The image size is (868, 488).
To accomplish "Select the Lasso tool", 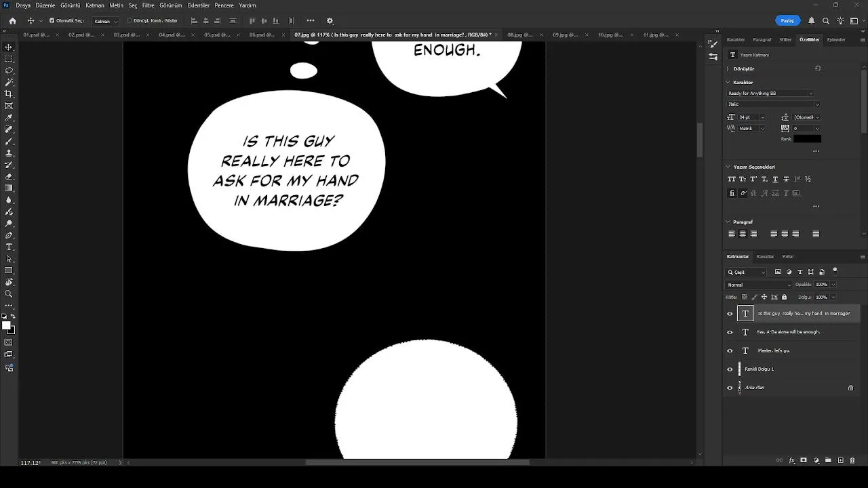I will click(x=9, y=70).
